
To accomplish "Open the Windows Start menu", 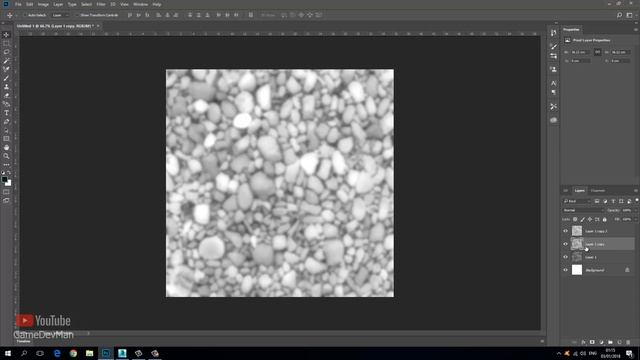I will point(8,353).
